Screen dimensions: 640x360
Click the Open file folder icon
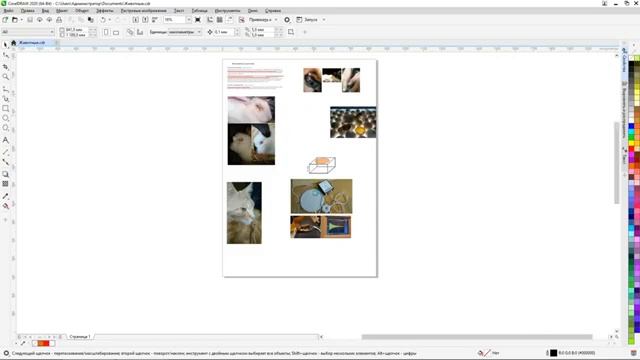(15, 20)
